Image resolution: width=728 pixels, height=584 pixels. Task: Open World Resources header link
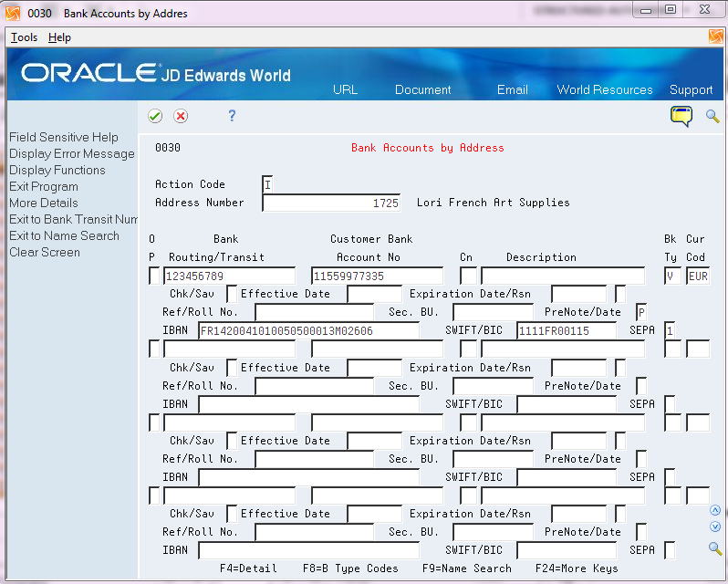pyautogui.click(x=605, y=89)
